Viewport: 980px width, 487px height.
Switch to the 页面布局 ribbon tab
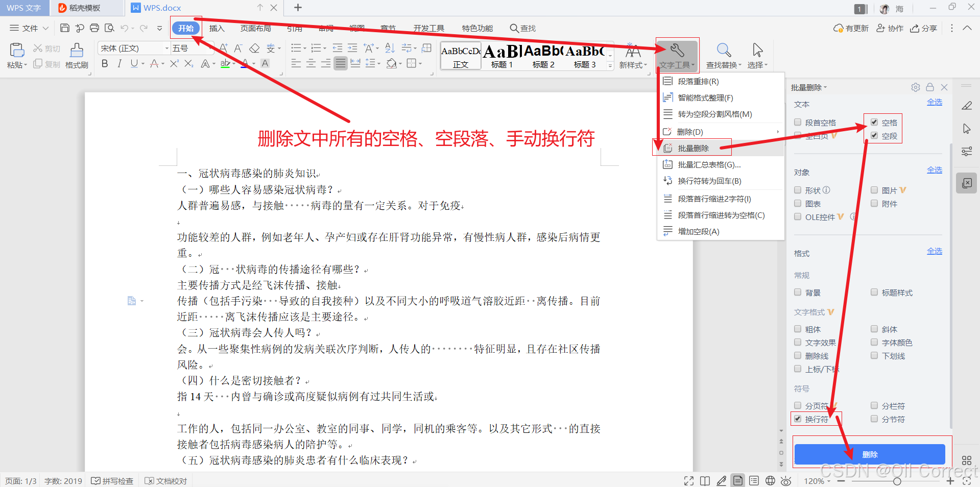[256, 28]
